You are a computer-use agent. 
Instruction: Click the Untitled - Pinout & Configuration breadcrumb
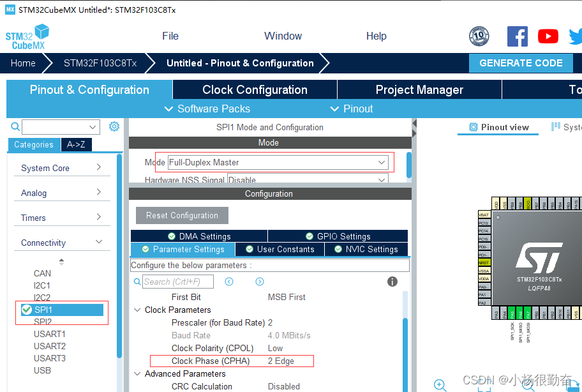pyautogui.click(x=240, y=63)
